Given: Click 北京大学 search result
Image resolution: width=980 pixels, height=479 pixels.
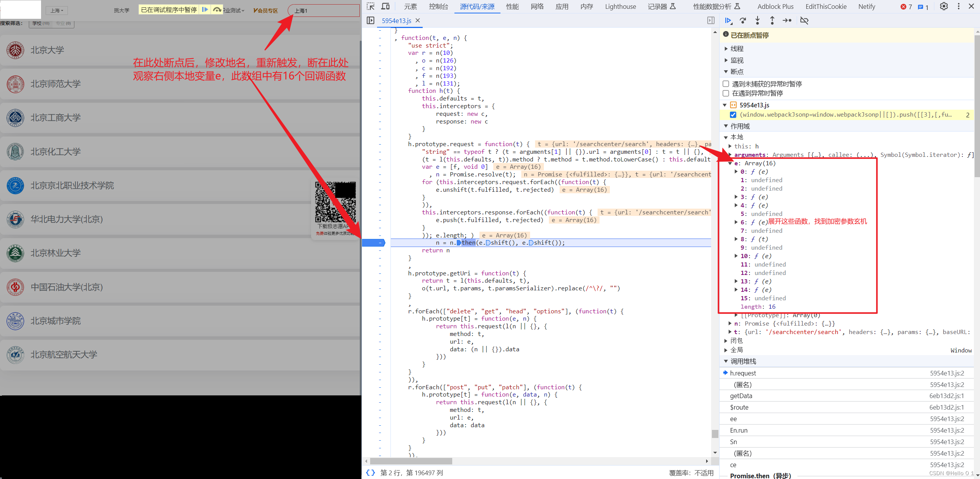Looking at the screenshot, I should click(48, 50).
